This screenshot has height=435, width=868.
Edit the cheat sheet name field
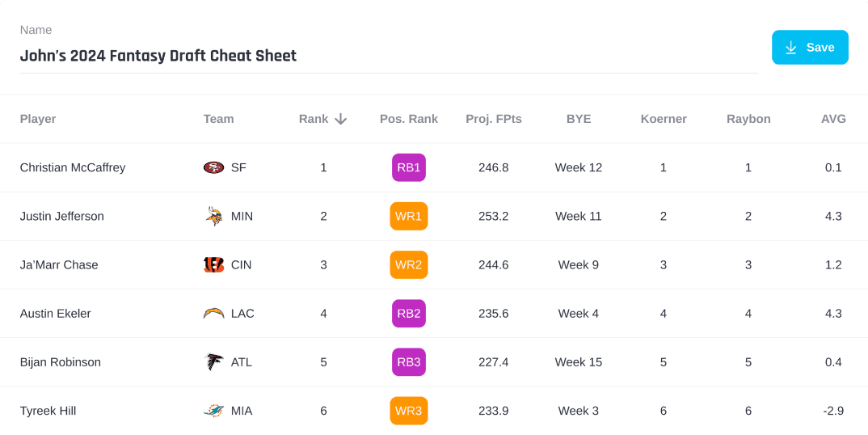pos(388,56)
